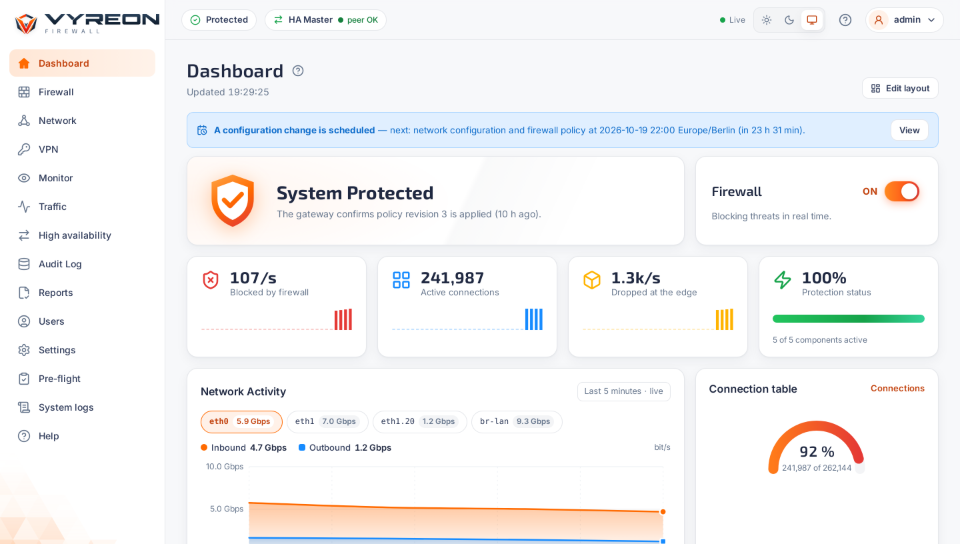The width and height of the screenshot is (960, 544).
Task: Open the VPN sidebar item
Action: [x=82, y=149]
